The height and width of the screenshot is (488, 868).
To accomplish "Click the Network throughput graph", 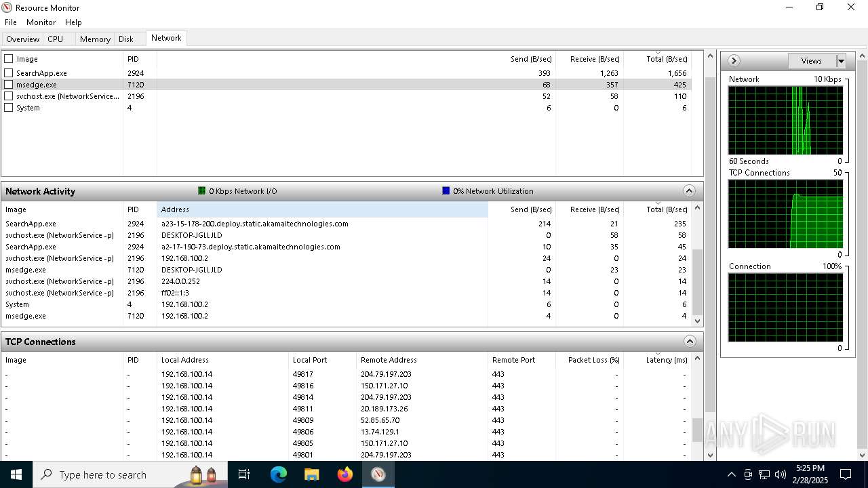I will tap(785, 120).
